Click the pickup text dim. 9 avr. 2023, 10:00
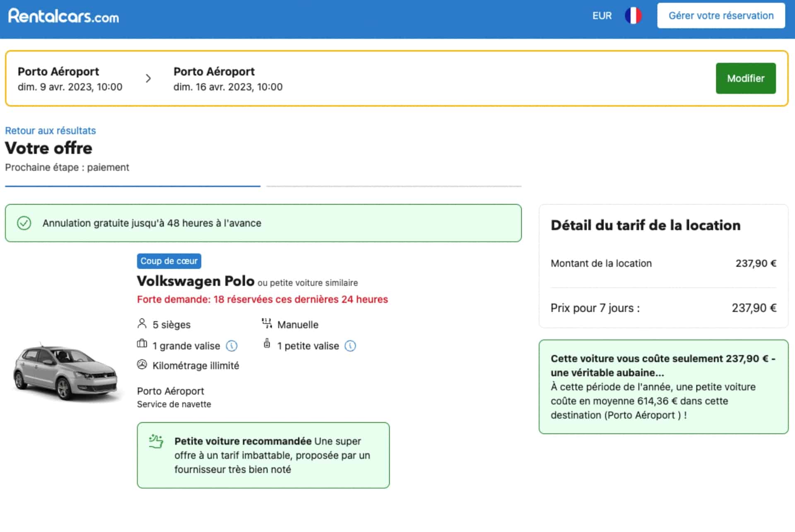Viewport: 795px width, 532px height. point(70,87)
